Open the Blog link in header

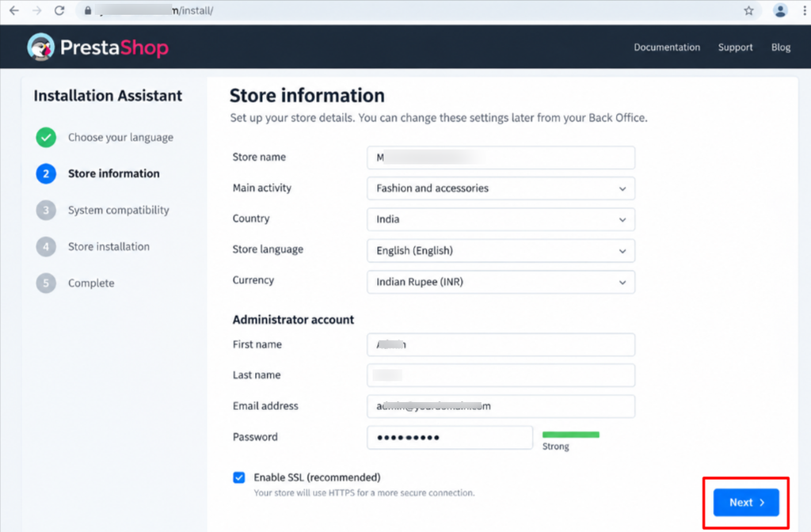point(780,47)
